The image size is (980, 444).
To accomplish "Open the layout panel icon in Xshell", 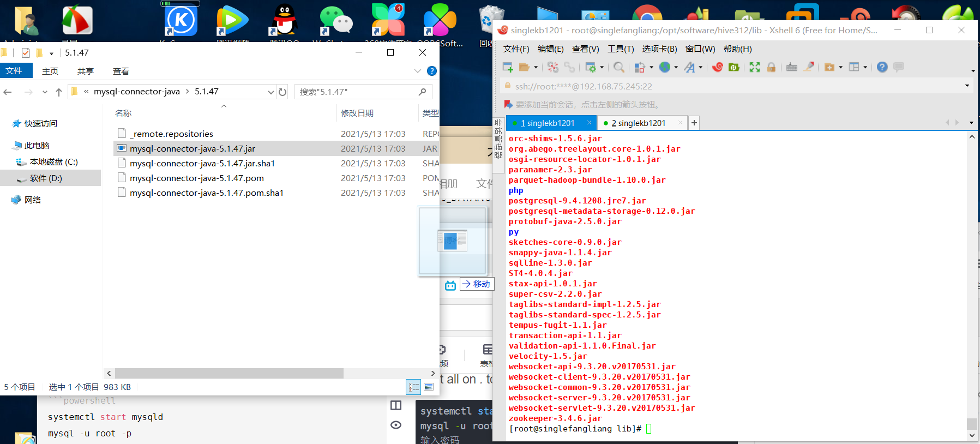I will (x=854, y=67).
